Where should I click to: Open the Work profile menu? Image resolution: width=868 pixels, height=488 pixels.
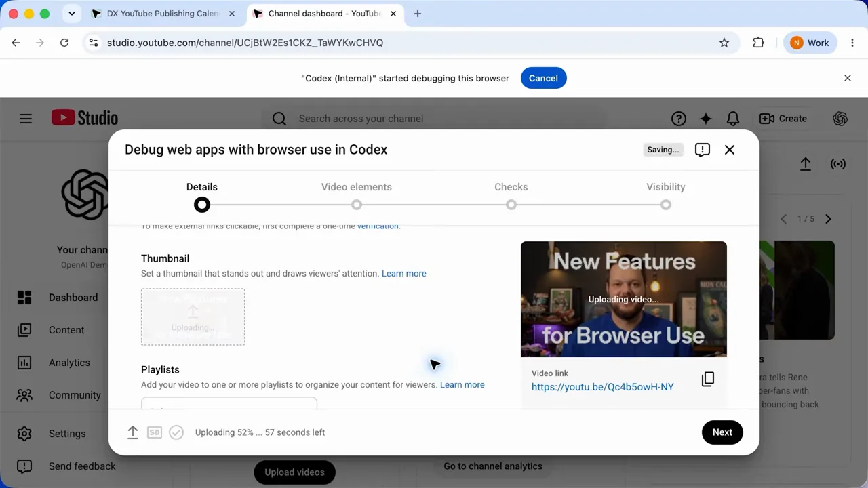click(x=810, y=43)
